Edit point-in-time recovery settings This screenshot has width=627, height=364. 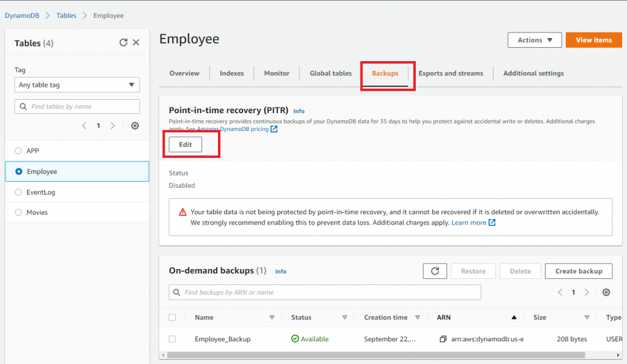pyautogui.click(x=186, y=144)
